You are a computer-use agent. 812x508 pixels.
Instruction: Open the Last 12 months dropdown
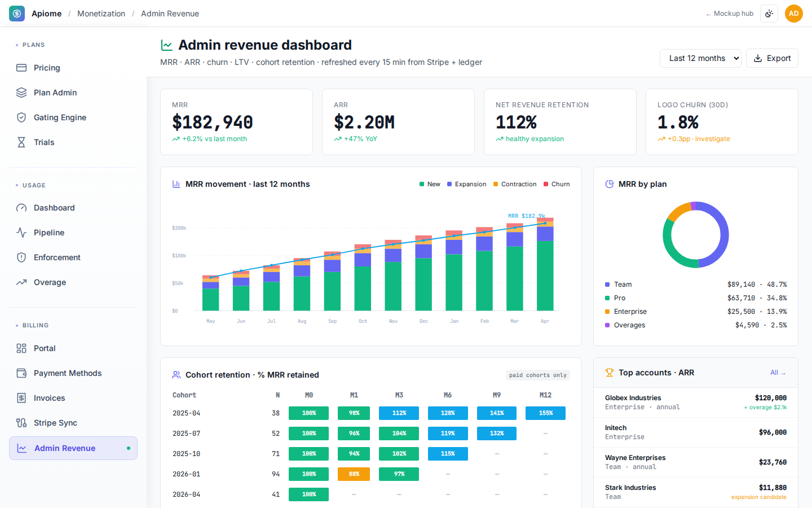coord(700,58)
